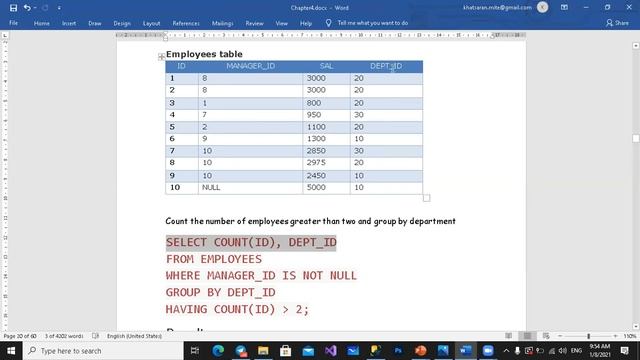Open Microsoft Store from the taskbar
This screenshot has height=360, width=640.
pyautogui.click(x=285, y=351)
